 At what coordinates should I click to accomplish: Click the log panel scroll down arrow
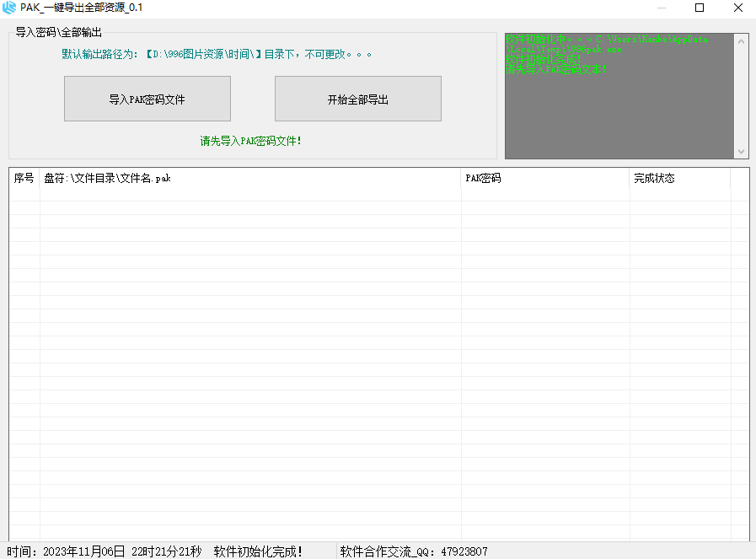pyautogui.click(x=741, y=152)
